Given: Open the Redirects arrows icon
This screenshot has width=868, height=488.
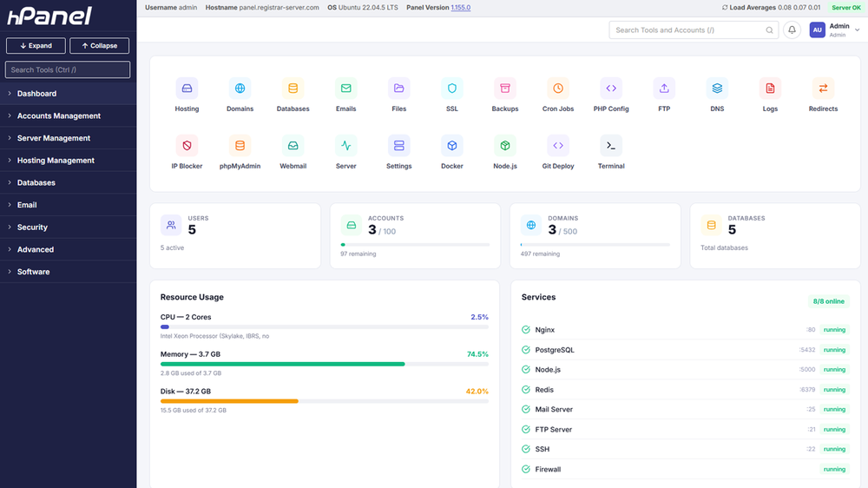Looking at the screenshot, I should pyautogui.click(x=823, y=89).
